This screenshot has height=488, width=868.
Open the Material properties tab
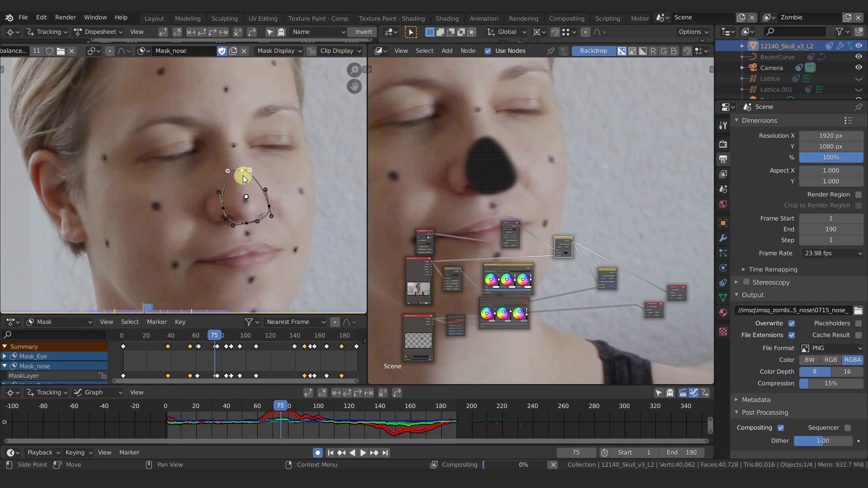[x=723, y=312]
